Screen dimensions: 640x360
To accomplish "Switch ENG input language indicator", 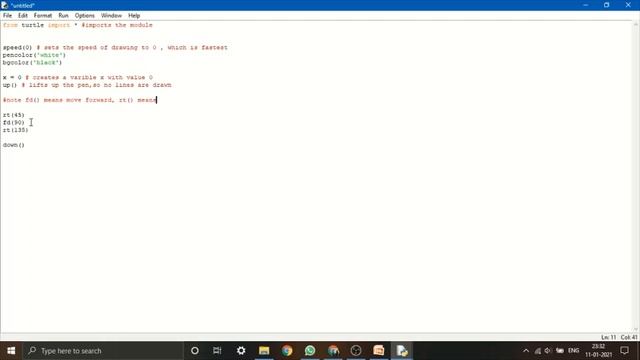I will (x=573, y=351).
